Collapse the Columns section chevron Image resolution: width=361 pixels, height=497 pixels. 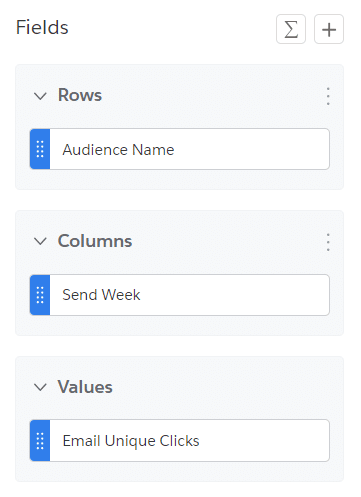40,241
